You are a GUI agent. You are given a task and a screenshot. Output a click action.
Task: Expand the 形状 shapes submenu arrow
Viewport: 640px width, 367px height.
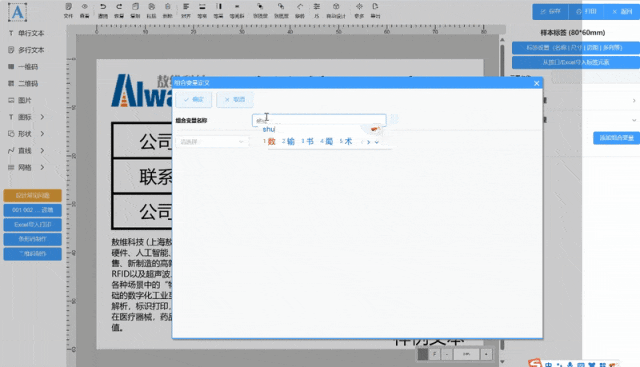[42, 133]
